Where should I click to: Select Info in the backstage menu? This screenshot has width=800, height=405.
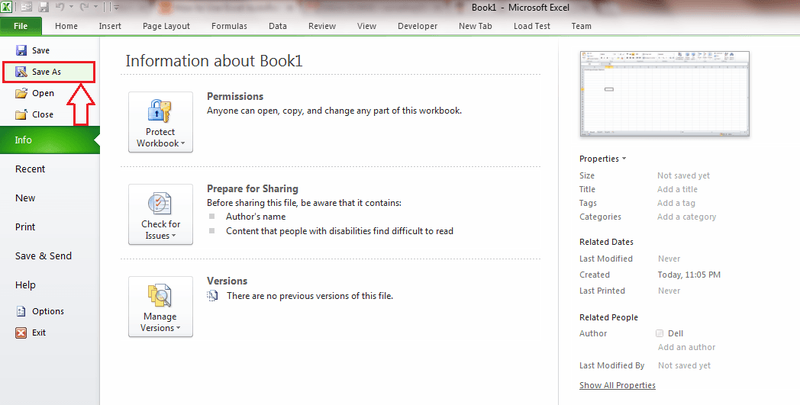(x=49, y=140)
